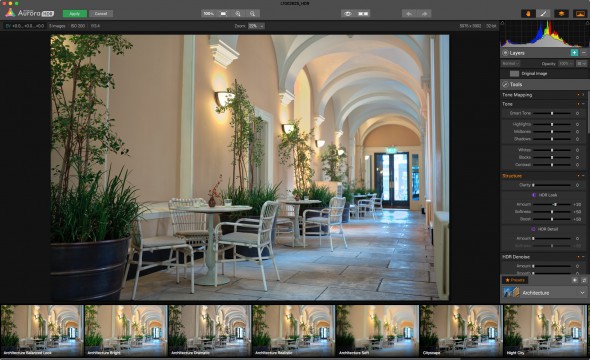Apply the HDR edits with Apply button
Viewport: 590px width, 360px height.
pyautogui.click(x=75, y=14)
